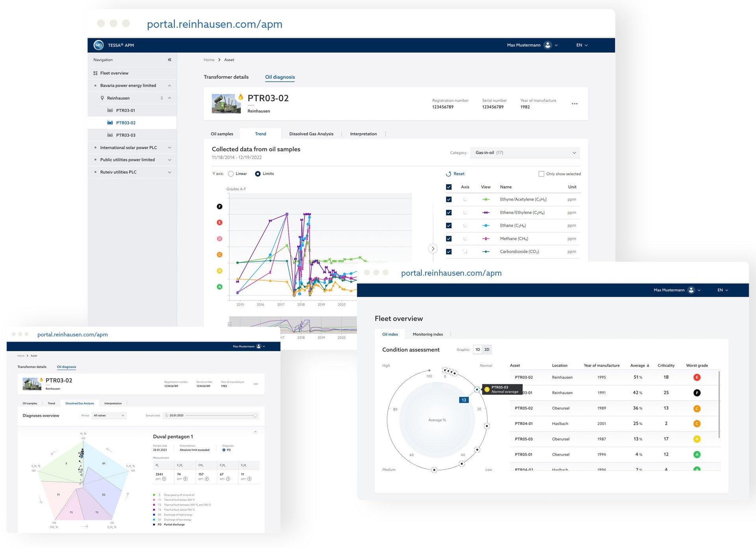Open the Gas-in-oil category dropdown
This screenshot has height=548, width=756.
(524, 153)
